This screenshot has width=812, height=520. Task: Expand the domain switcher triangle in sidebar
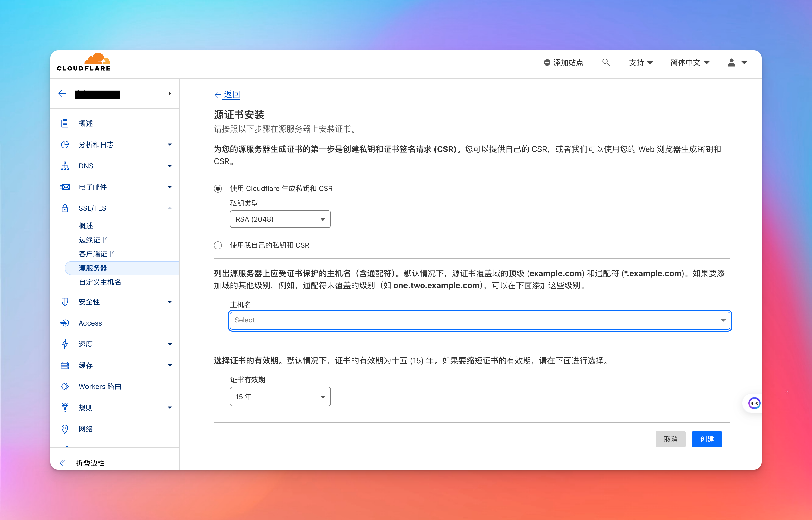point(170,93)
